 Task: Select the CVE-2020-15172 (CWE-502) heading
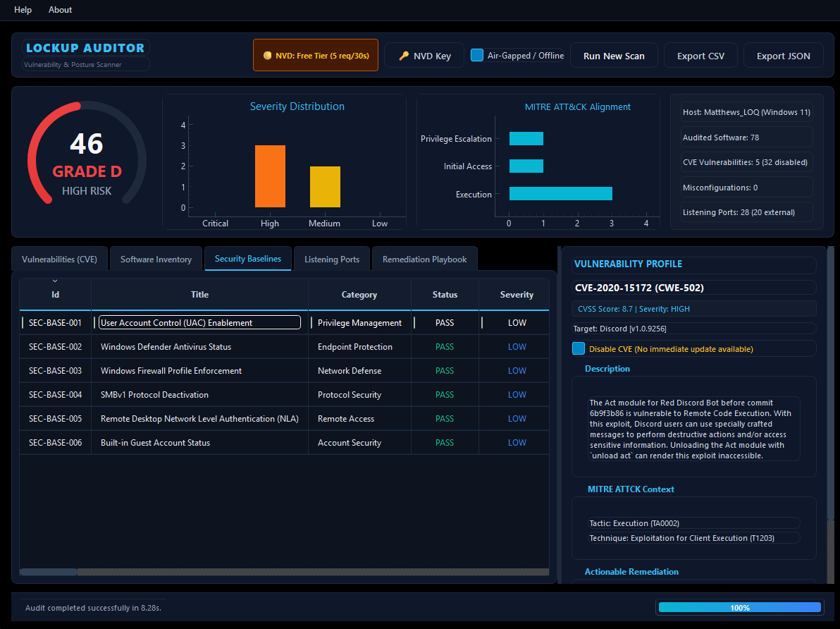click(640, 288)
